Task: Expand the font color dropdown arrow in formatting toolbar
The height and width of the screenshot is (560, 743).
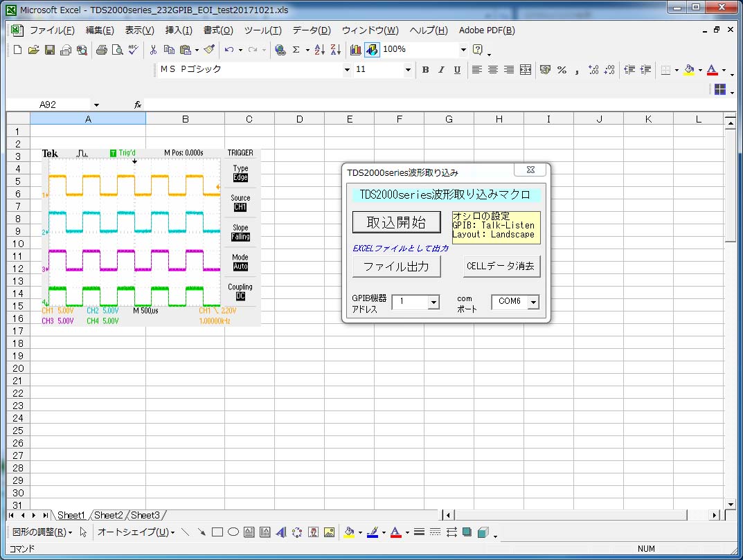Action: point(724,70)
